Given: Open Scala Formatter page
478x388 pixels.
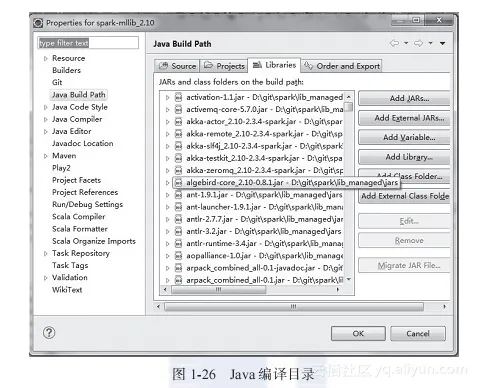Looking at the screenshot, I should [80, 229].
